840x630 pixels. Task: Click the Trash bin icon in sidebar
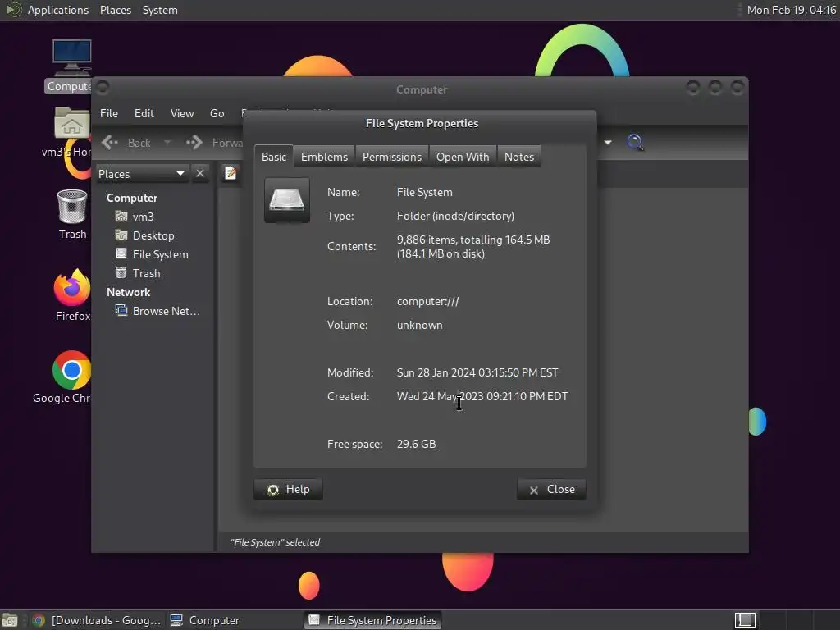pyautogui.click(x=121, y=272)
